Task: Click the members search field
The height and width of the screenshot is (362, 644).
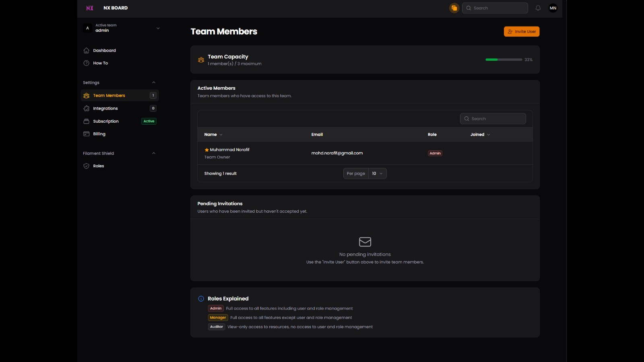Action: pyautogui.click(x=493, y=118)
